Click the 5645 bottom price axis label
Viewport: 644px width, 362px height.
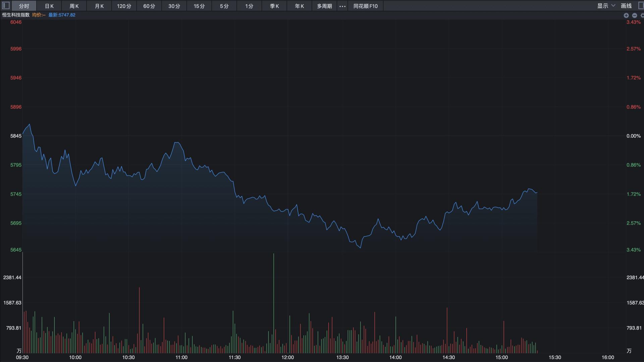click(16, 250)
